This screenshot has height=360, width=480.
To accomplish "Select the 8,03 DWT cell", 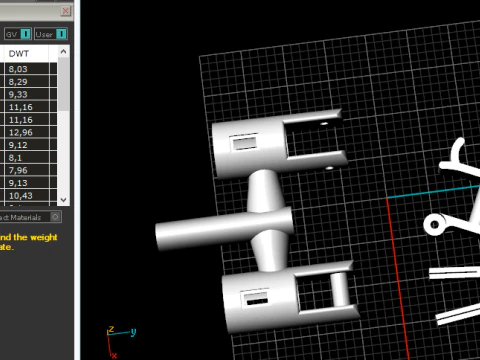I will pos(27,69).
